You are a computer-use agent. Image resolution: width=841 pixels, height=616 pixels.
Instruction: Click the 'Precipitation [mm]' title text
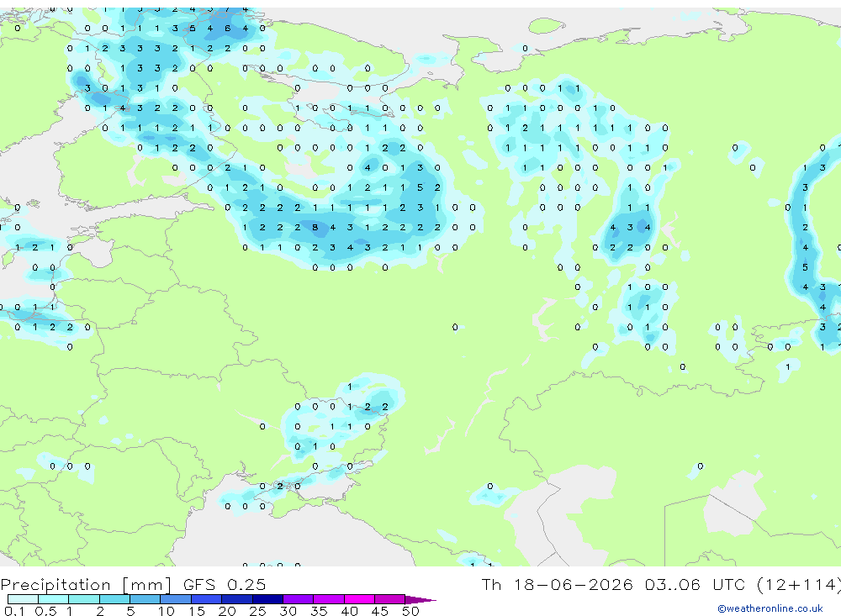(x=87, y=585)
